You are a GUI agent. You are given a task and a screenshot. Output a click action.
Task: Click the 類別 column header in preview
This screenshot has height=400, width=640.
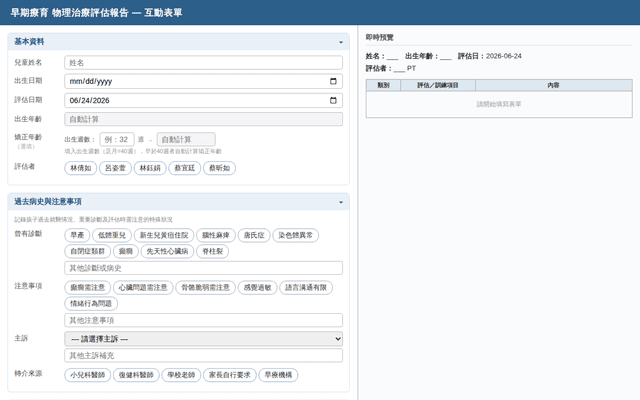[383, 85]
